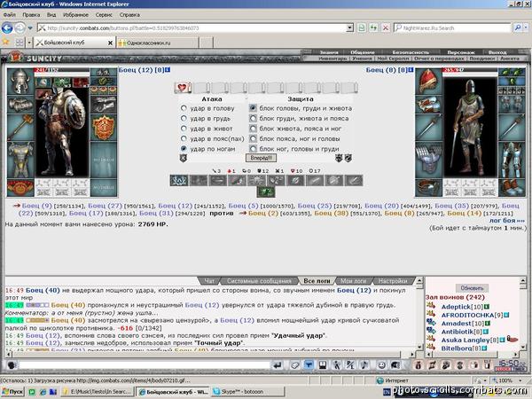Click the leg armor slot of Боец (8)
The width and height of the screenshot is (532, 399).
click(512, 160)
